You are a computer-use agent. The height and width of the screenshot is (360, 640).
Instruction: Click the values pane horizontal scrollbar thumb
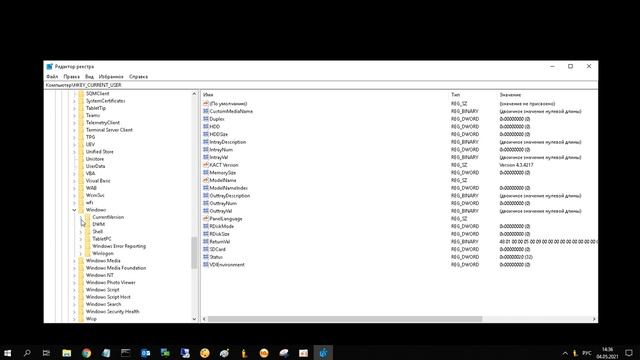coord(345,319)
